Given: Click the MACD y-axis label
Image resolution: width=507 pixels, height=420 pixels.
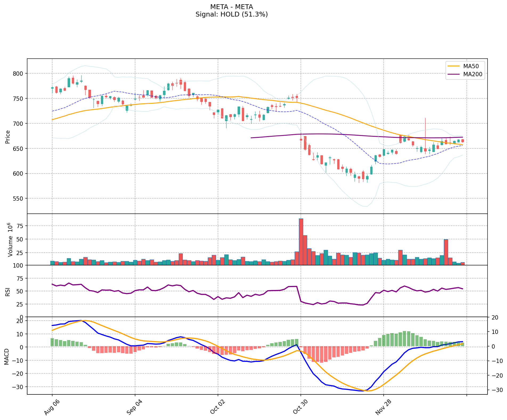Looking at the screenshot, I should tap(7, 356).
